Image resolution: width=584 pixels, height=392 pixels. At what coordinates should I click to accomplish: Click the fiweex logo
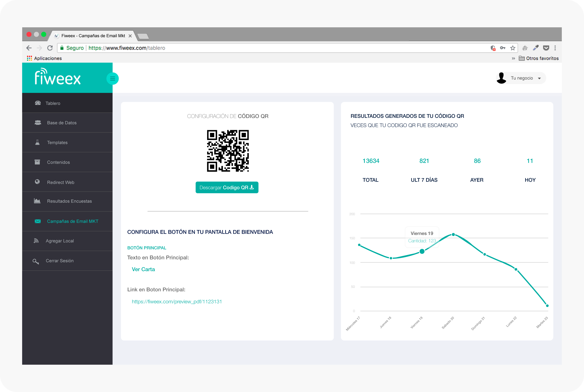pyautogui.click(x=58, y=76)
